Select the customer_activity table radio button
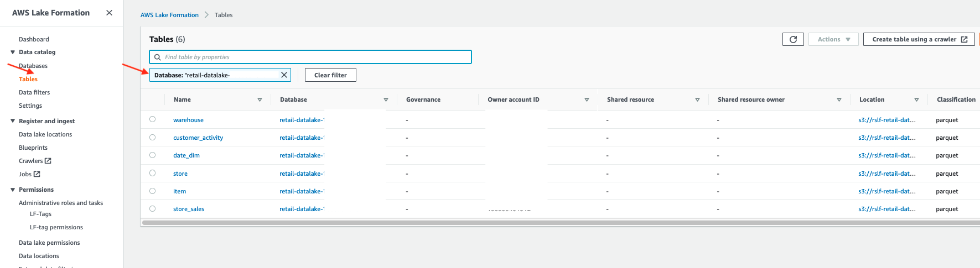 coord(152,137)
